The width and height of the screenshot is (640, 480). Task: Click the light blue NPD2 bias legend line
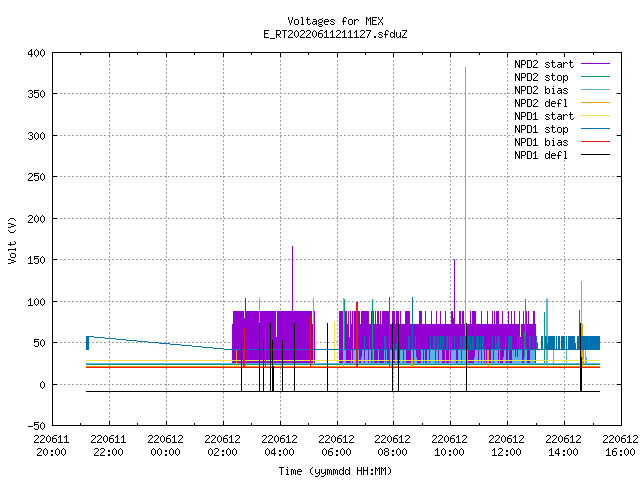pos(595,90)
